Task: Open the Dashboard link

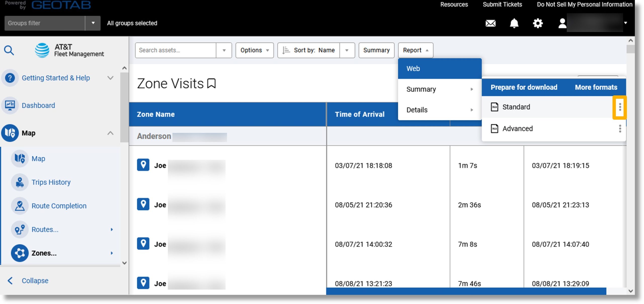Action: coord(38,105)
